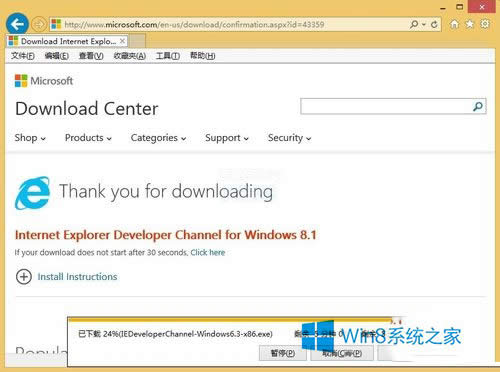The height and width of the screenshot is (372, 500).
Task: Click the Internet Explorer logo
Action: point(32,193)
